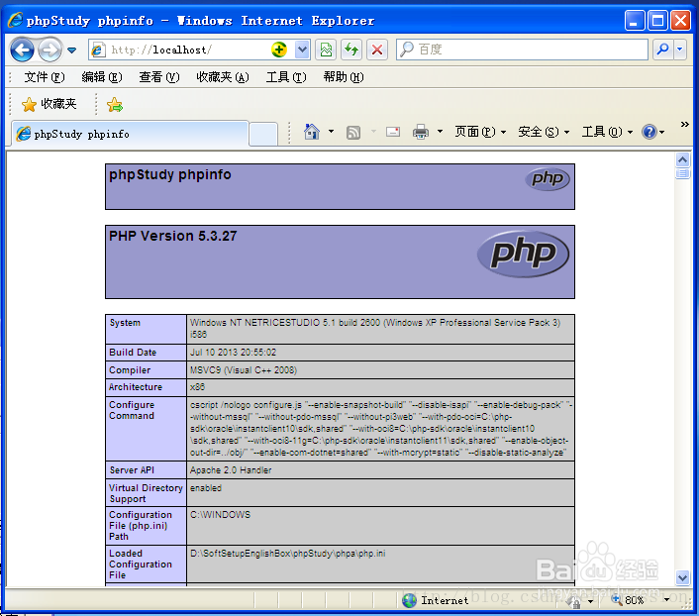
Task: Click the 'enabled' Virtual Directory Support value
Action: [206, 488]
